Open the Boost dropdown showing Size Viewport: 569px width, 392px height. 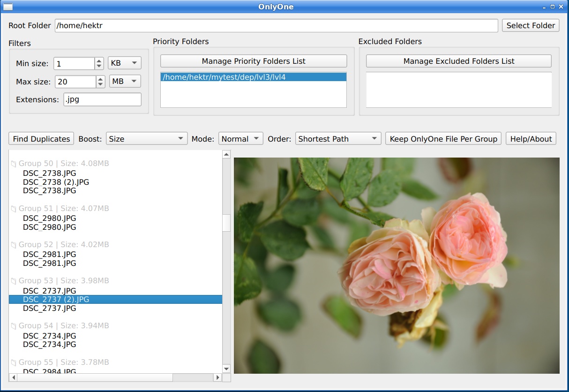point(145,138)
